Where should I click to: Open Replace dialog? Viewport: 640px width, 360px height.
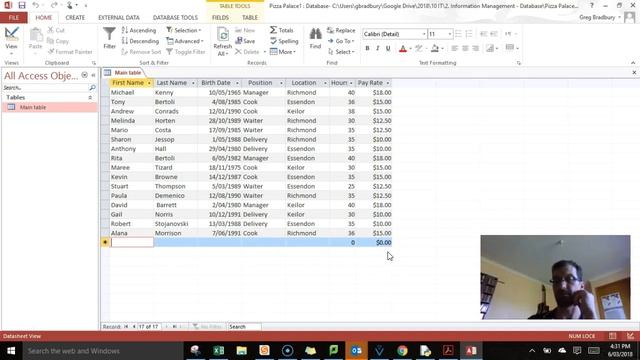(x=341, y=30)
